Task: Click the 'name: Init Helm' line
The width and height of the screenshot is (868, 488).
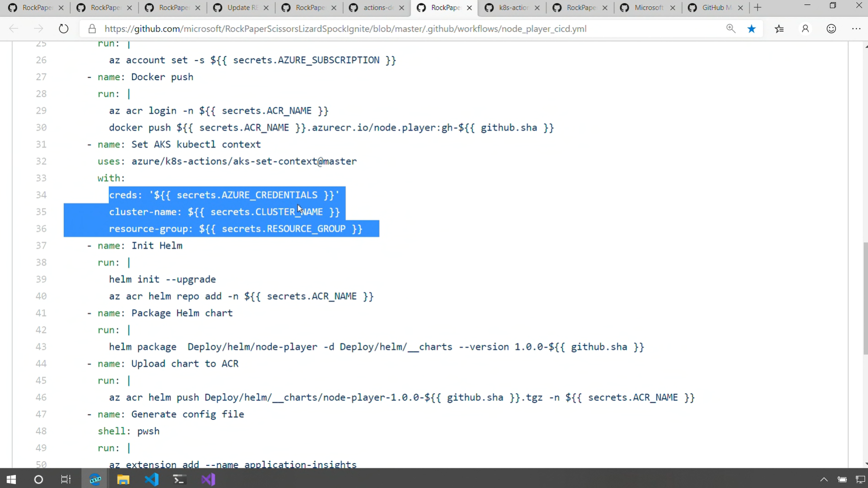Action: click(135, 245)
